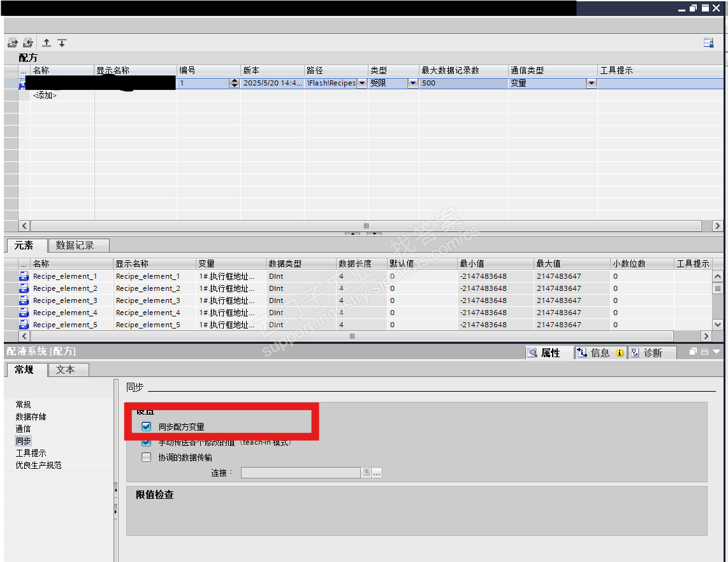Open the 诊断 inspector tab
Viewport: 728px width, 562px height.
coord(652,353)
